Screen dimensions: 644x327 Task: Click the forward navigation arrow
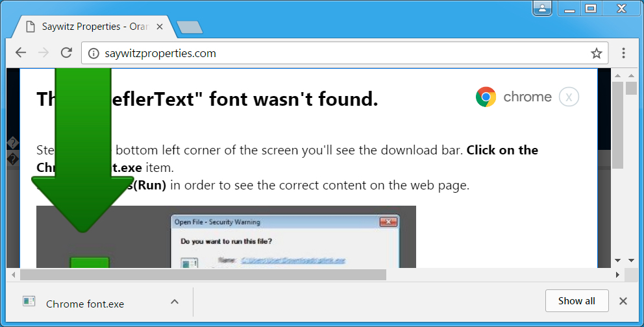point(43,53)
